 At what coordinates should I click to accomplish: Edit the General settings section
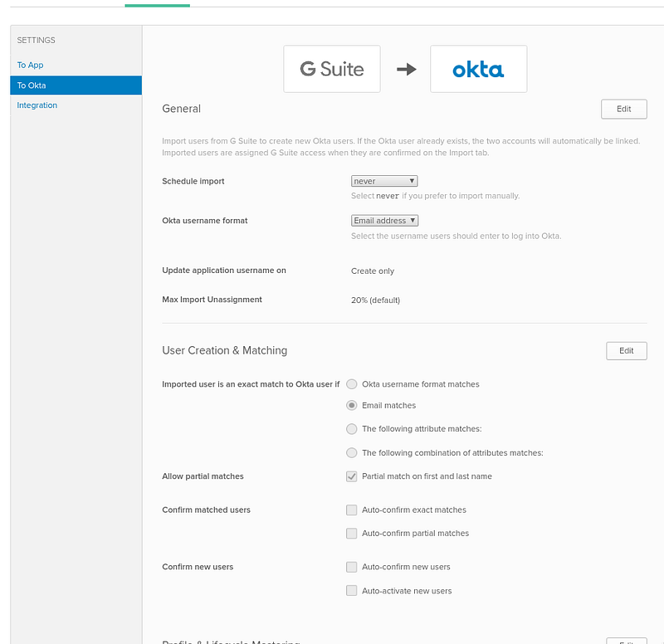pos(624,110)
